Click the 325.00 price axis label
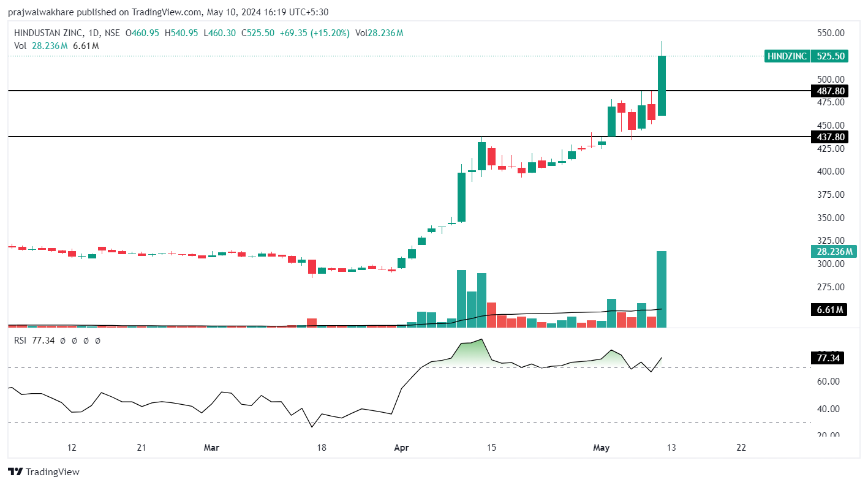This screenshot has height=485, width=868. click(x=831, y=241)
